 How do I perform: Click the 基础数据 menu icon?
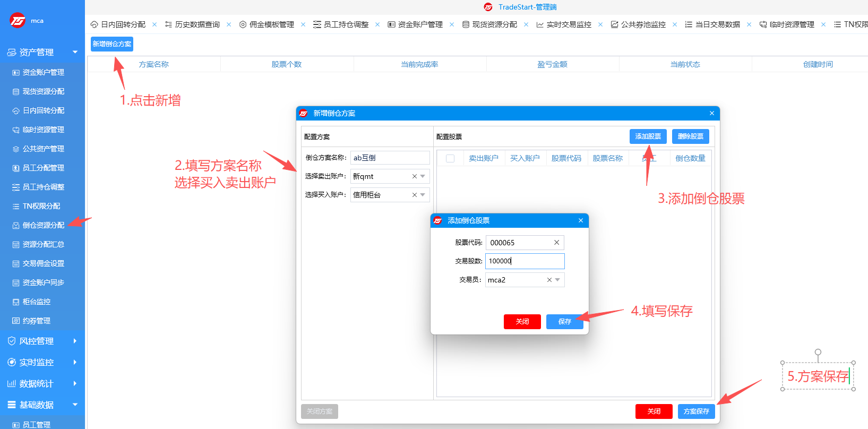[x=12, y=405]
